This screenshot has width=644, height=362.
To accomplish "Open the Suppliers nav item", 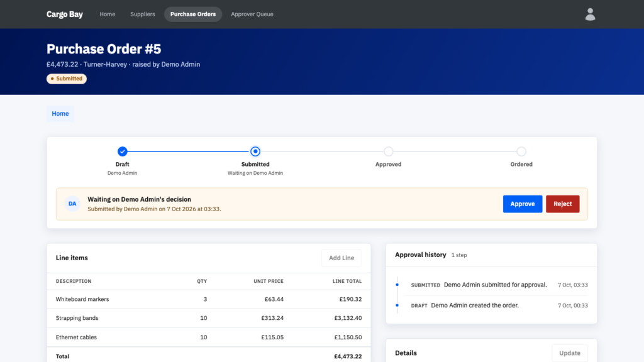I will [143, 14].
